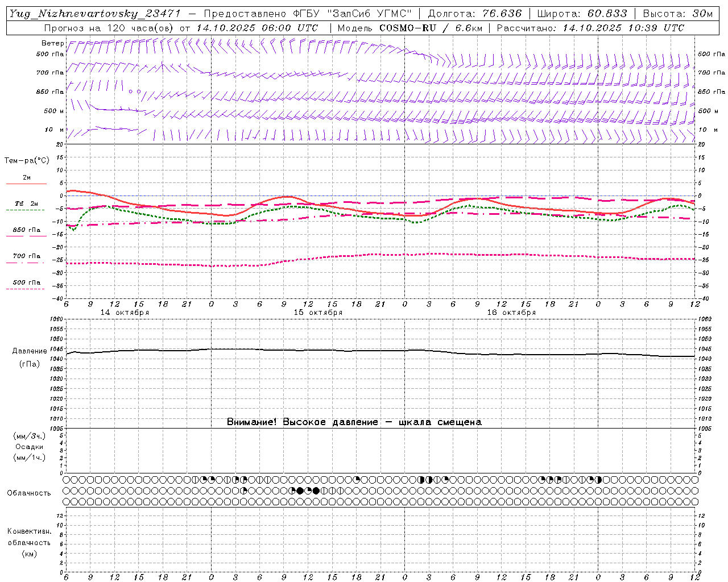Click 1005 on the right pressure axis
The height and width of the screenshot is (582, 728).
pyautogui.click(x=705, y=429)
